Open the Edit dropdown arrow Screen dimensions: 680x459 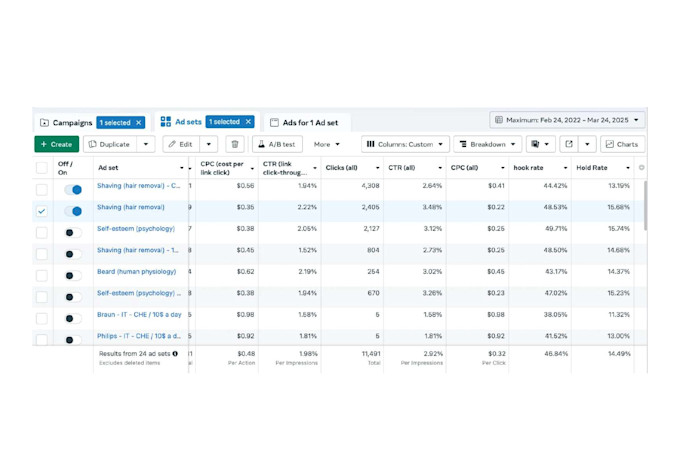209,144
